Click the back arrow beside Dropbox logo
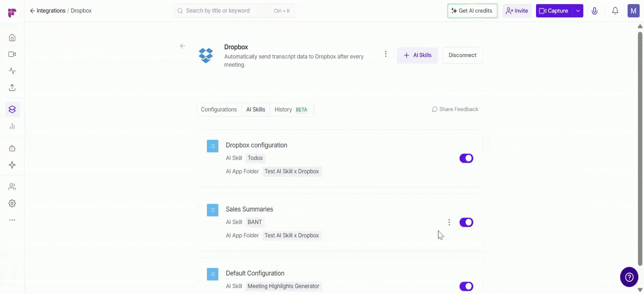Screen dimensions: 644x294 tap(182, 46)
